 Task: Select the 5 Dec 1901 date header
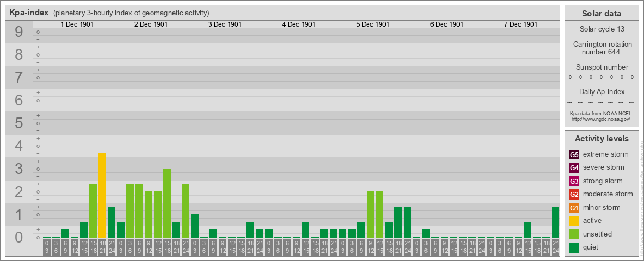373,24
